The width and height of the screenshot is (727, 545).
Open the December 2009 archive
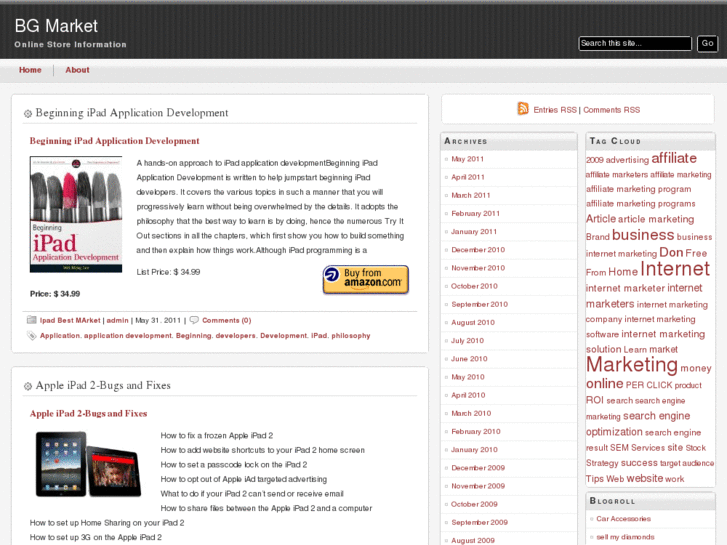478,468
